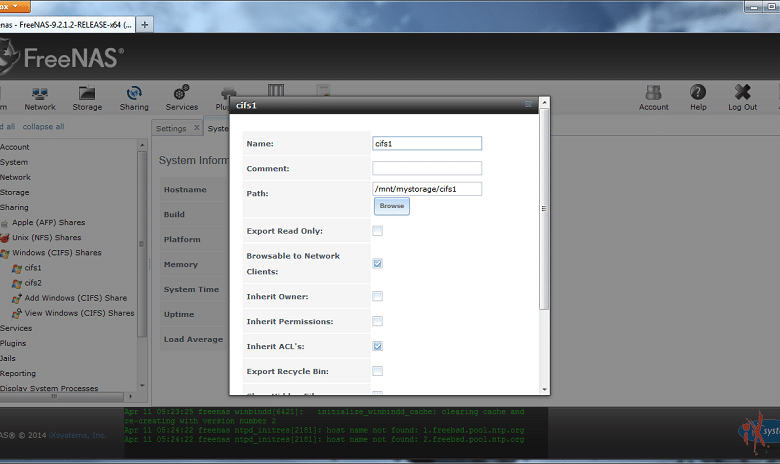Close the Settings tab
780x464 pixels.
[x=196, y=128]
